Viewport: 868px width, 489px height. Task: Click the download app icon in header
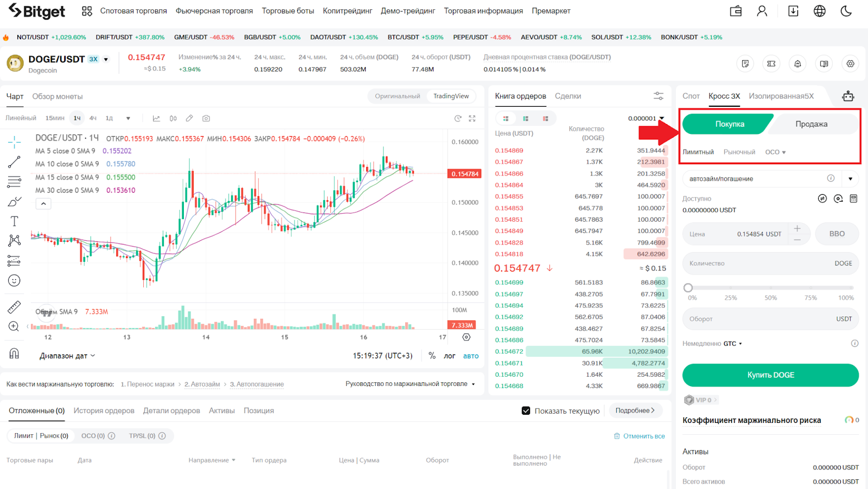coord(793,11)
